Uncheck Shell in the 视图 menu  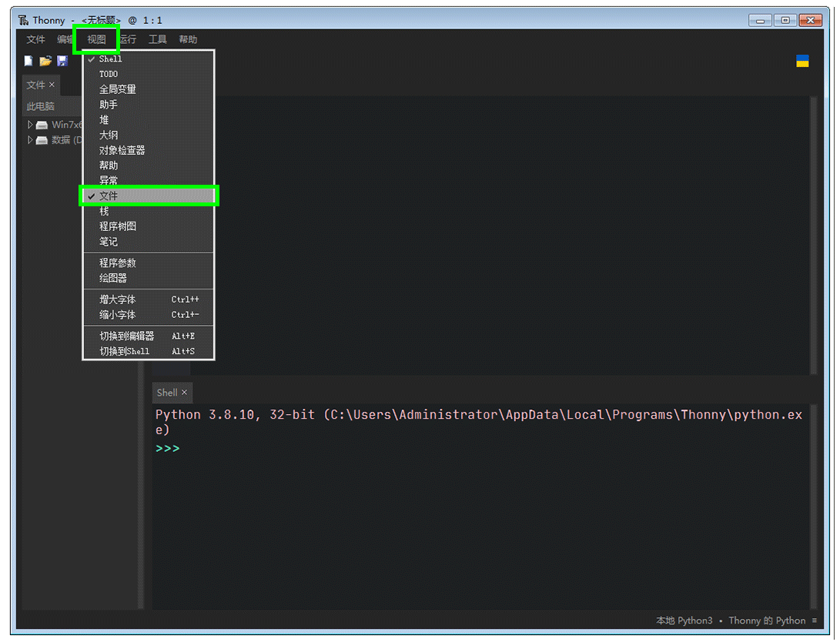149,59
